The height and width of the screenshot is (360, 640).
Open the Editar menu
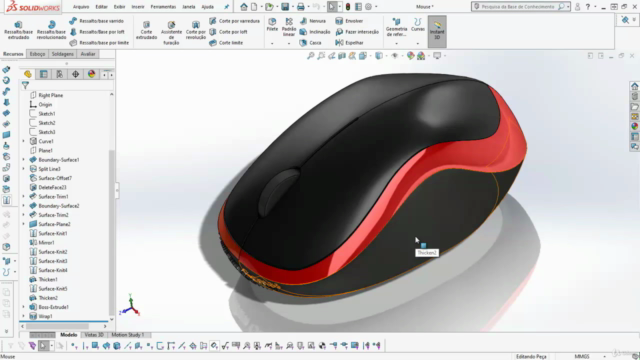[101, 7]
